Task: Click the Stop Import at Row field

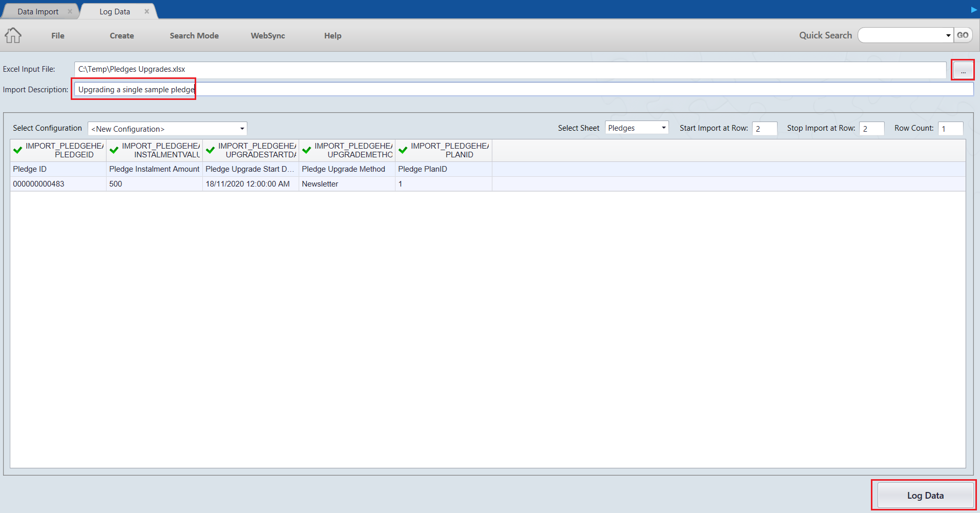Action: pos(872,128)
